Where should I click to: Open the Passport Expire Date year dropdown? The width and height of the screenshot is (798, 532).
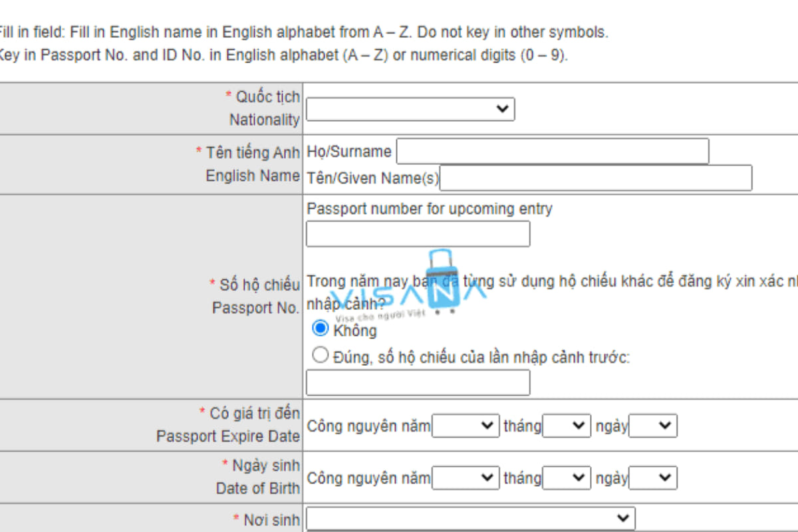click(x=465, y=426)
